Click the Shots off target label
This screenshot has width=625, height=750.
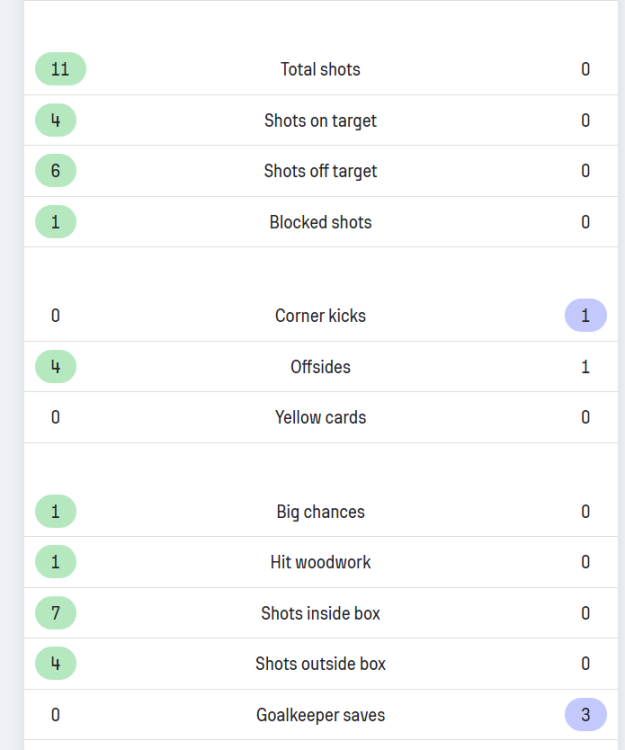pyautogui.click(x=320, y=171)
